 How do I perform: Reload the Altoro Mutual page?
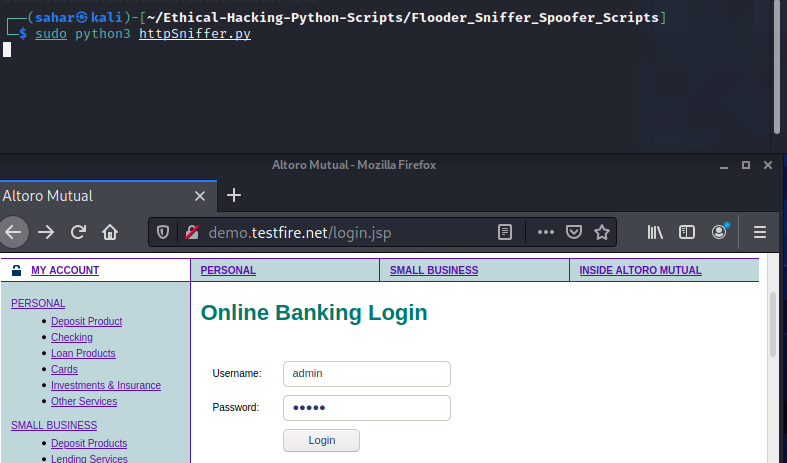pyautogui.click(x=78, y=232)
